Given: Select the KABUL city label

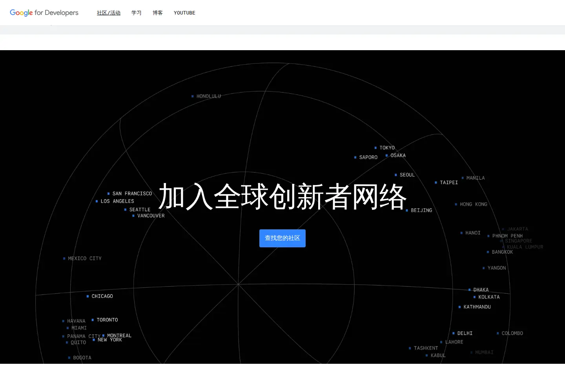Looking at the screenshot, I should pyautogui.click(x=438, y=356).
